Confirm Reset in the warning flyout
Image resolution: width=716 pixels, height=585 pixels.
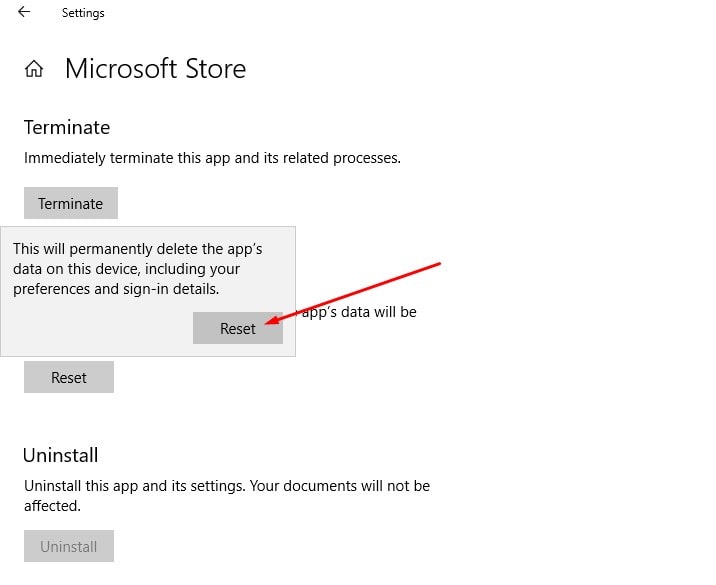coord(238,328)
